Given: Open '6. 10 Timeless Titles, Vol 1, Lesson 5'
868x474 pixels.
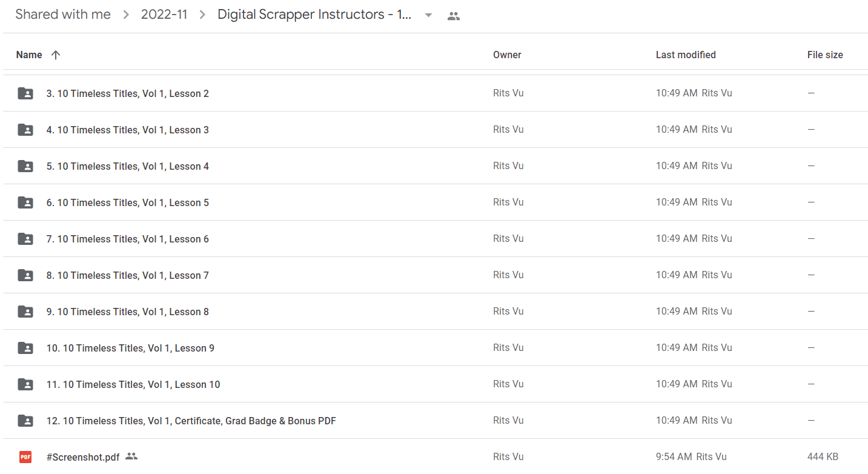Looking at the screenshot, I should (128, 202).
